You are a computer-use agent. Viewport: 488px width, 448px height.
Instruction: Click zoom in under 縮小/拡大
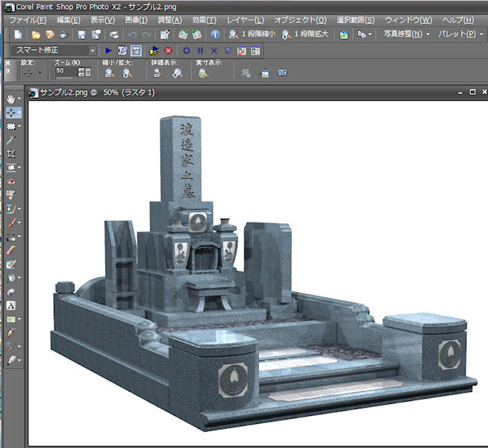tap(128, 73)
